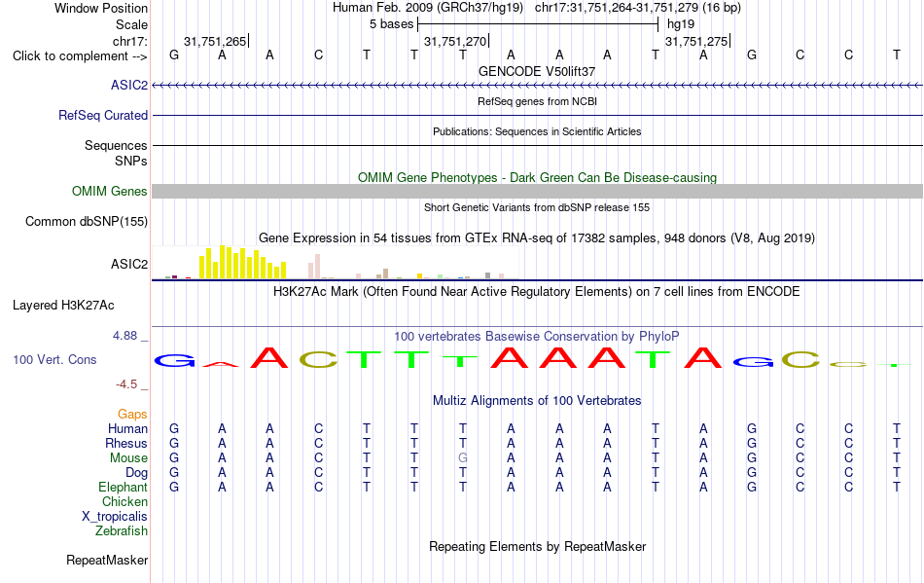
Task: Open Common dbSNP(155) track label
Action: [87, 222]
